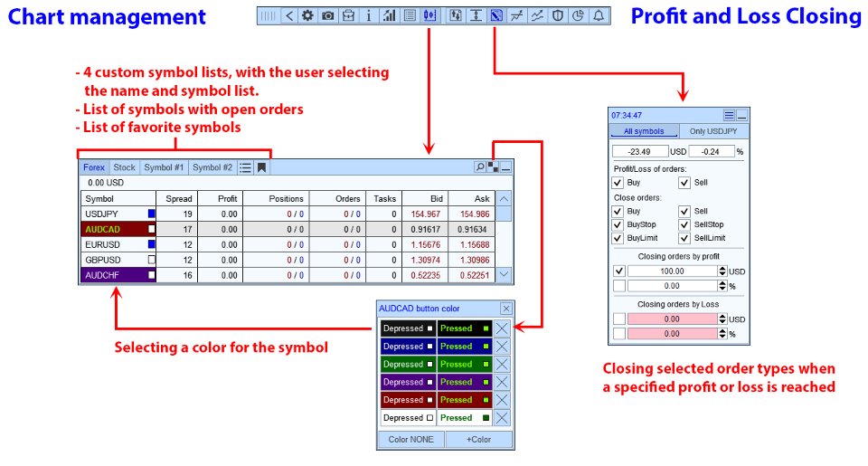Click the blue color square beside EURUSD
Viewport: 868px width, 466px height.
coord(152,243)
